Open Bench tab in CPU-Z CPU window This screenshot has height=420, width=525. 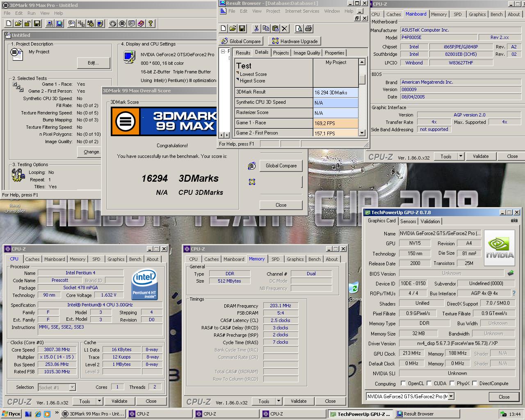click(135, 259)
